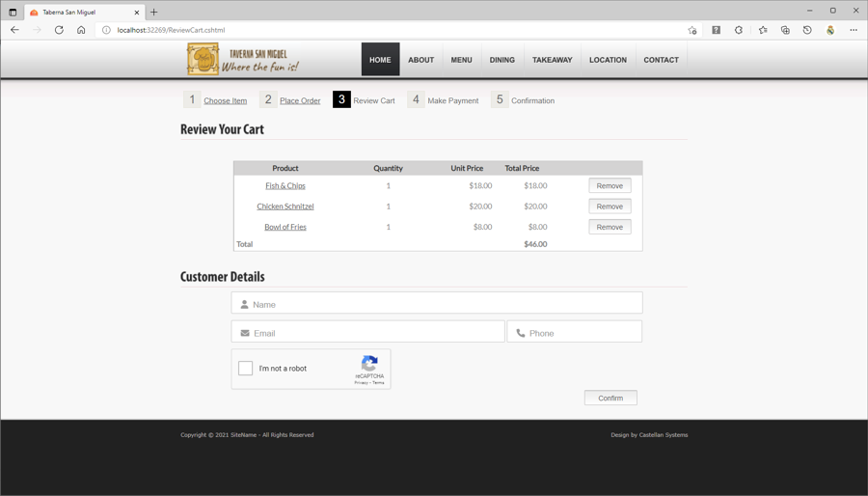Open the TAKEAWAY navigation item
This screenshot has width=868, height=496.
(x=553, y=59)
